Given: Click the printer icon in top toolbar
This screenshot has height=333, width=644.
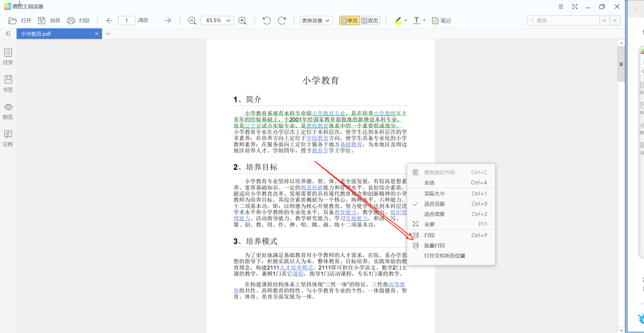Looking at the screenshot, I should click(70, 20).
